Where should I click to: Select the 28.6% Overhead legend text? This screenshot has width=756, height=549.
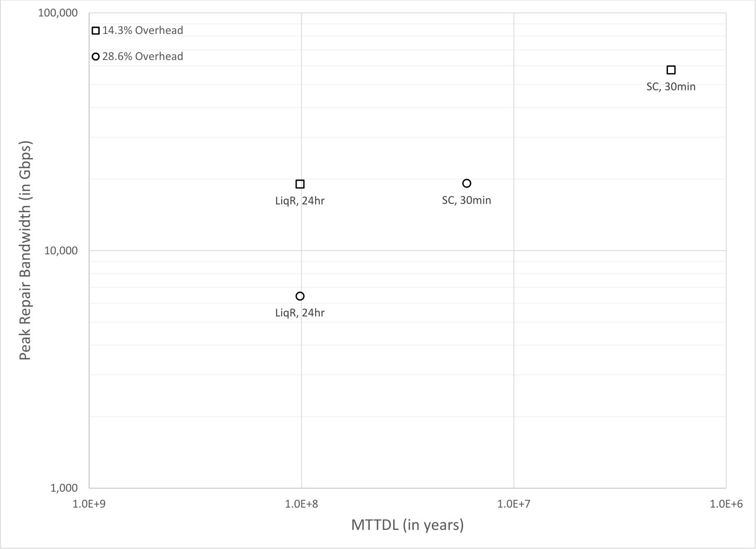point(143,56)
